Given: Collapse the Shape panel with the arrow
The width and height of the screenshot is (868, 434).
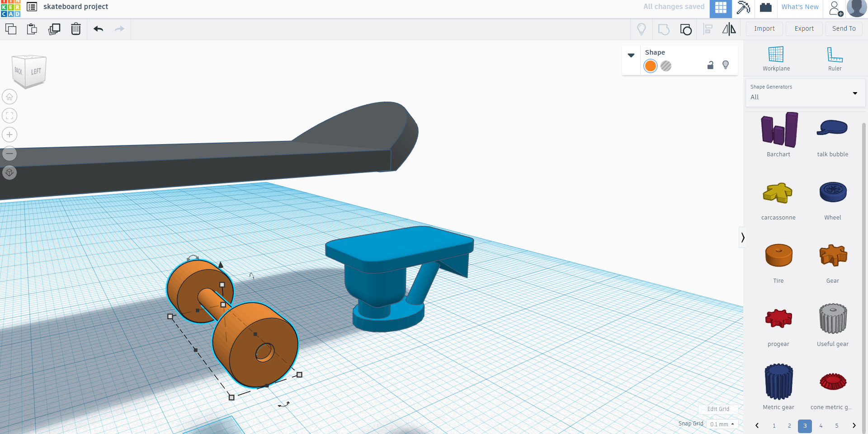Looking at the screenshot, I should click(x=631, y=55).
